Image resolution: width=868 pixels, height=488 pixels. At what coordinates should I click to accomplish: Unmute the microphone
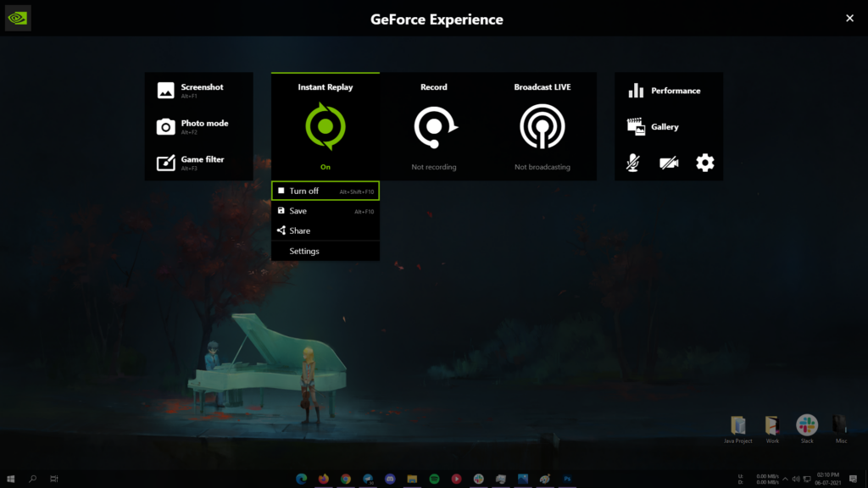click(x=633, y=163)
